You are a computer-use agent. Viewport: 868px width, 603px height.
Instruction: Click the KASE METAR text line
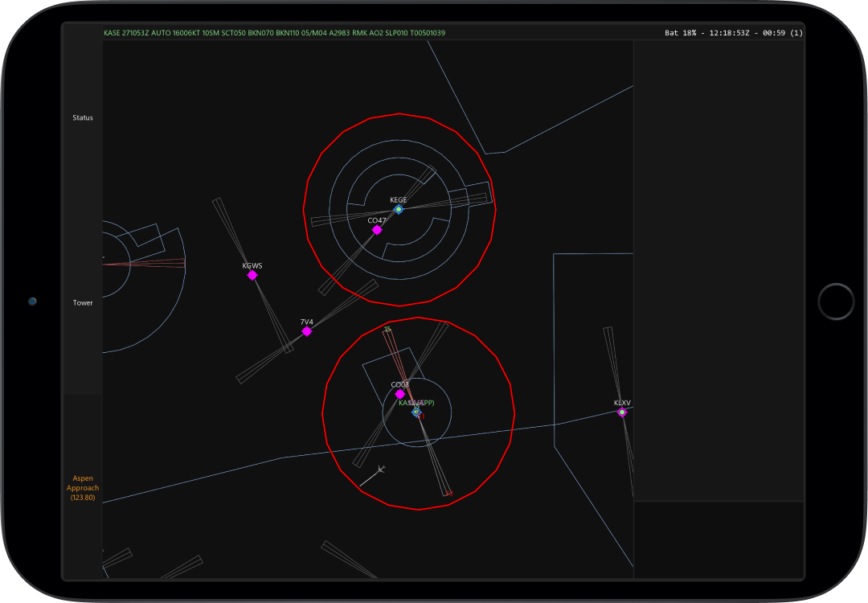pyautogui.click(x=274, y=33)
